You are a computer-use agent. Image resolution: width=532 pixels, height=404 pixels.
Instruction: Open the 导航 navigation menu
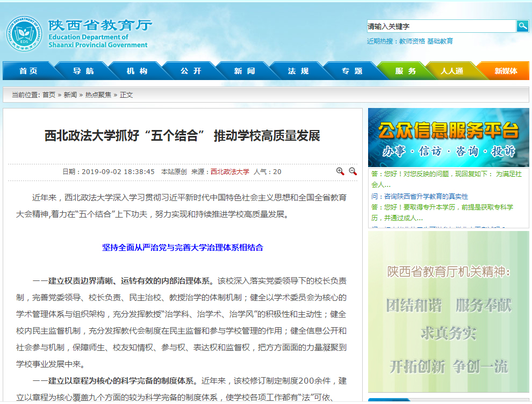[x=83, y=71]
